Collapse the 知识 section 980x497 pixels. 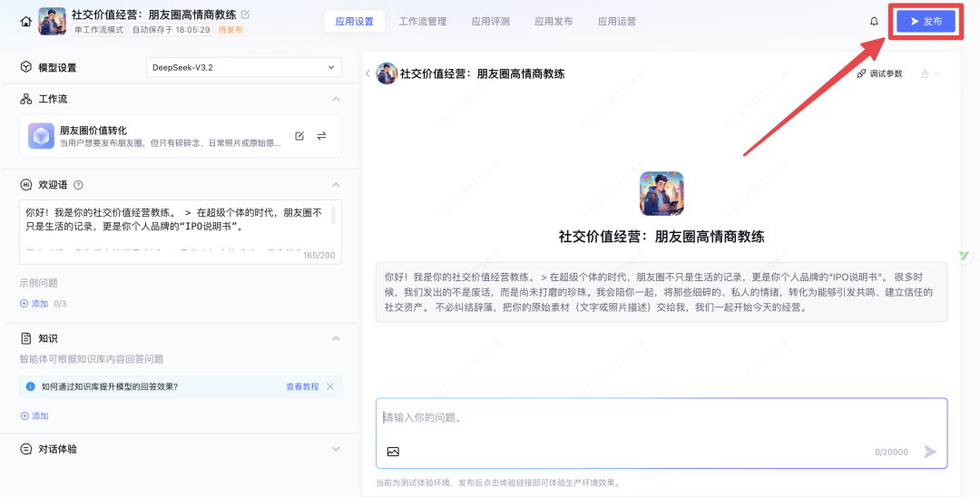336,338
